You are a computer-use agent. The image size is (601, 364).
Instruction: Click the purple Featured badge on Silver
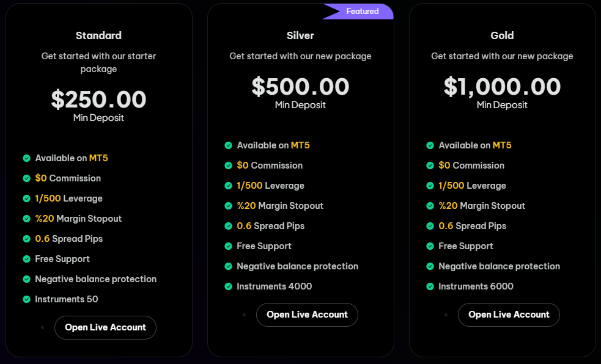[358, 12]
